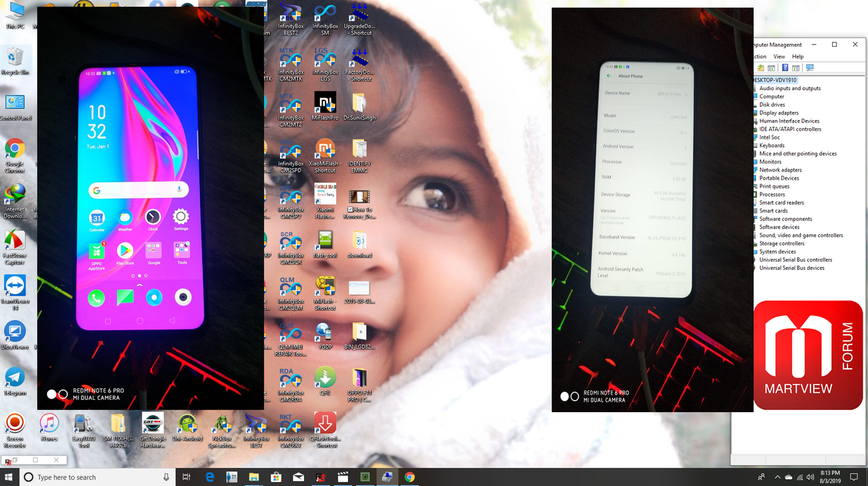
Task: Launch the MiFlashPro desktop icon
Action: [x=325, y=106]
